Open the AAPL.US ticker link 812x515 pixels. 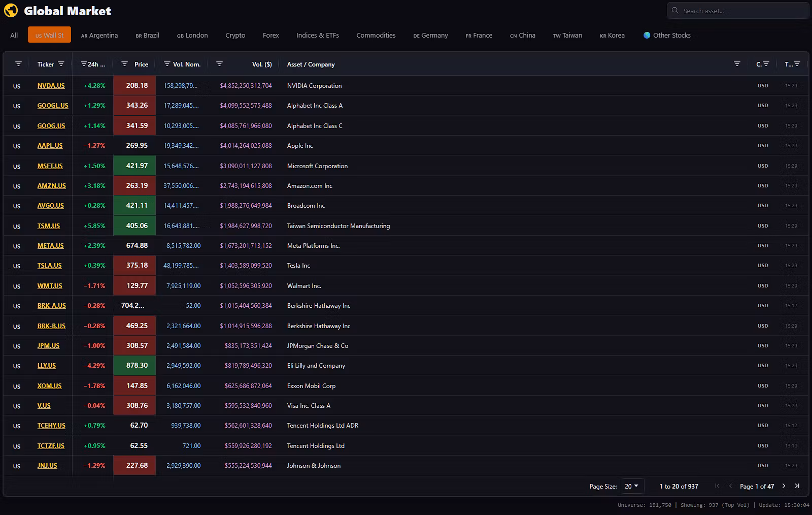[x=50, y=146]
